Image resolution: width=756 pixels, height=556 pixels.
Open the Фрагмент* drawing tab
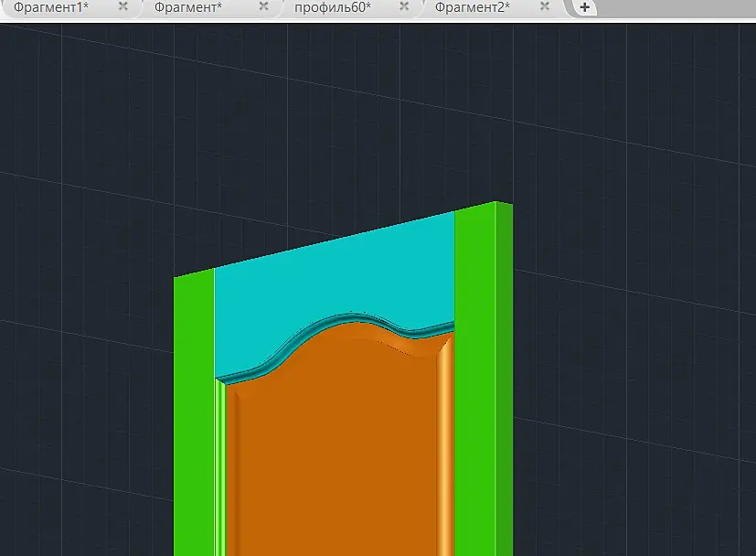(x=188, y=7)
